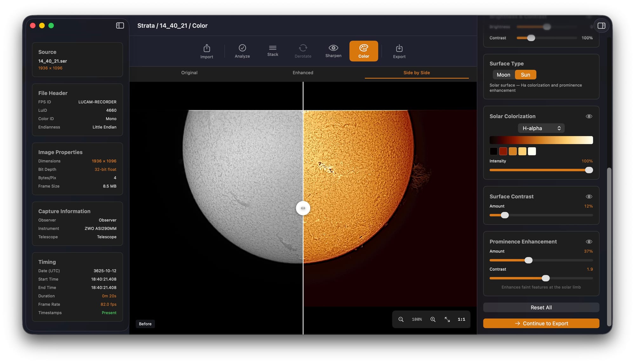Viewport: 635px width, 364px height.
Task: Switch to the Enhanced view tab
Action: click(x=303, y=73)
